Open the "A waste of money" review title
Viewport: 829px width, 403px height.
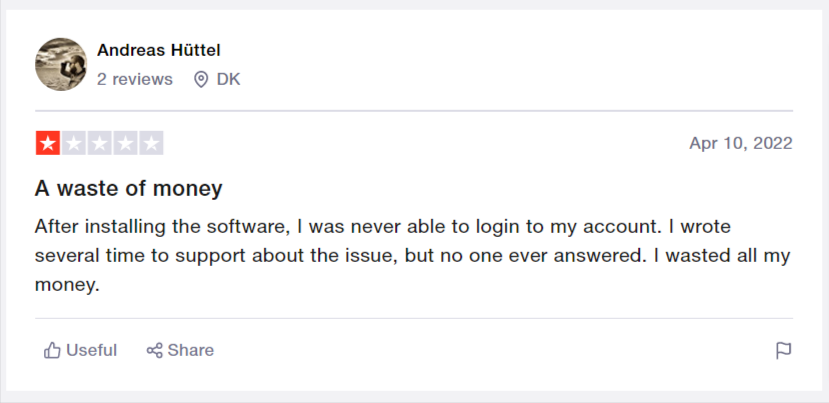(128, 188)
